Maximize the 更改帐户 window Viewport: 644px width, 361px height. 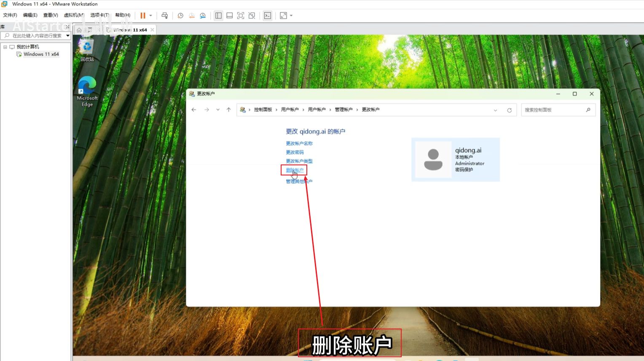575,94
